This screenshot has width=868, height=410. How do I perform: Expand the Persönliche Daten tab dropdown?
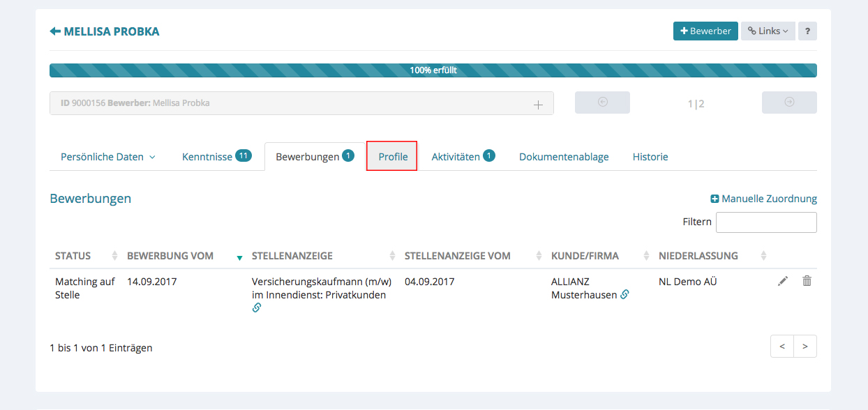[x=107, y=157]
